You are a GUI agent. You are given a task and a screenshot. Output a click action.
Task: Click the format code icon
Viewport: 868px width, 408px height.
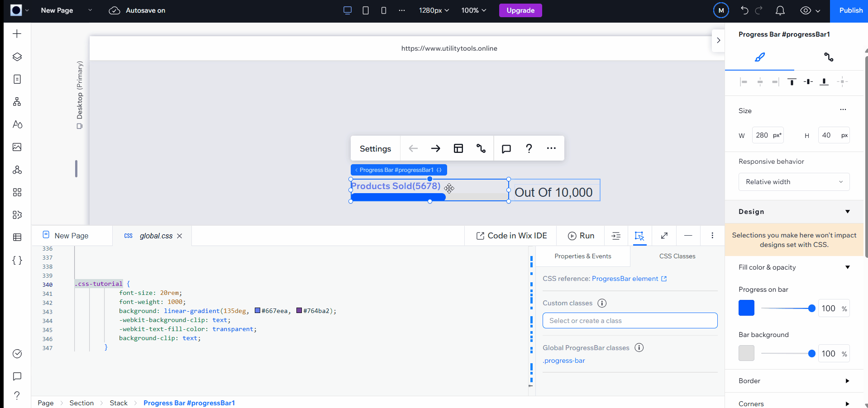[x=616, y=236]
